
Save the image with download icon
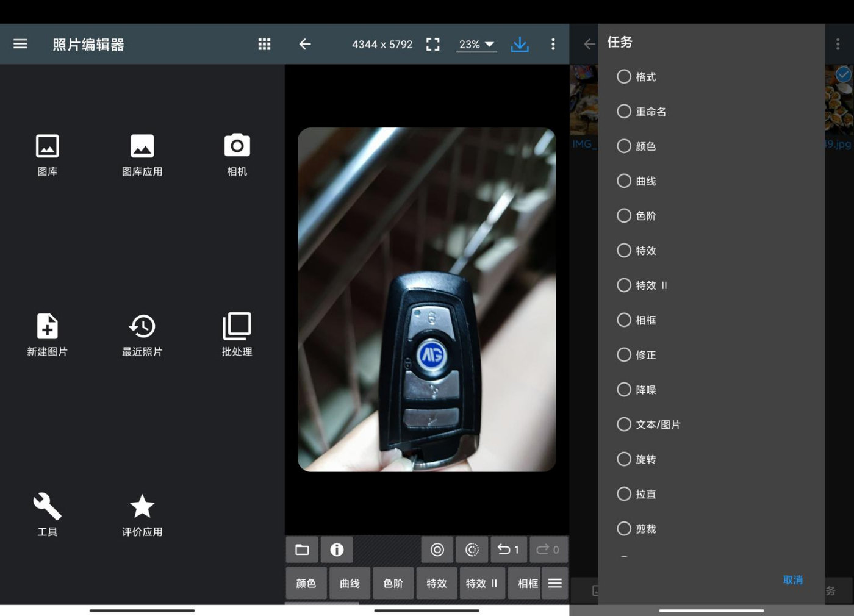(x=520, y=44)
